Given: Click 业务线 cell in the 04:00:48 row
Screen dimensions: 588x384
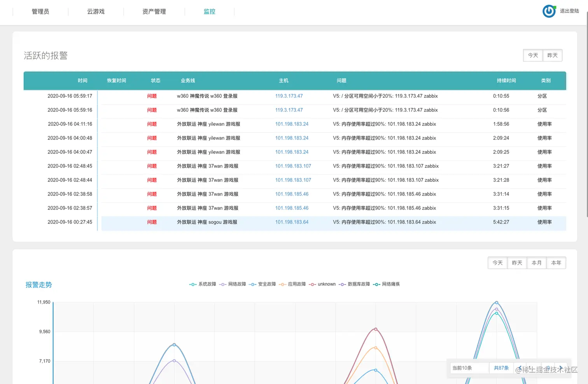Looking at the screenshot, I should 208,138.
